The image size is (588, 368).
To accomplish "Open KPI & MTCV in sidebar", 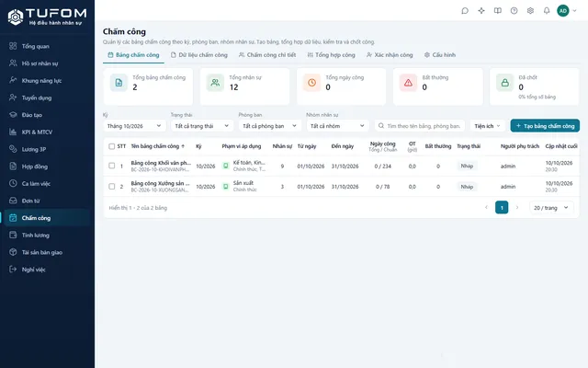I will tap(47, 132).
